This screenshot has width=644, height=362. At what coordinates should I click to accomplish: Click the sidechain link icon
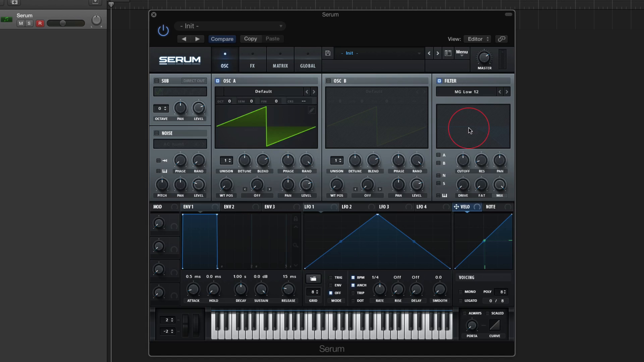501,39
